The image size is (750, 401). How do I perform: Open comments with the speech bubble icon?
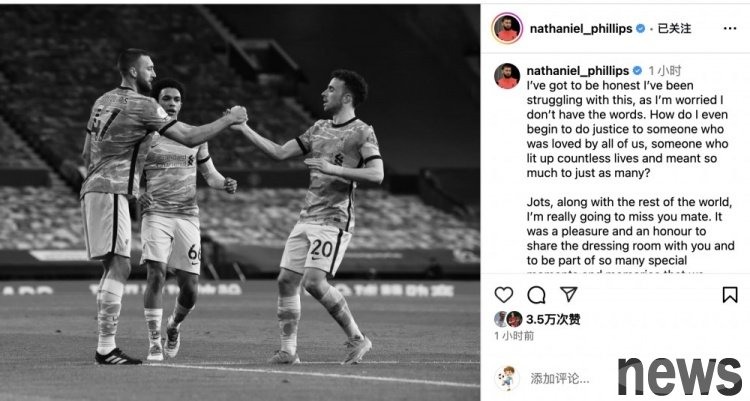pyautogui.click(x=536, y=295)
